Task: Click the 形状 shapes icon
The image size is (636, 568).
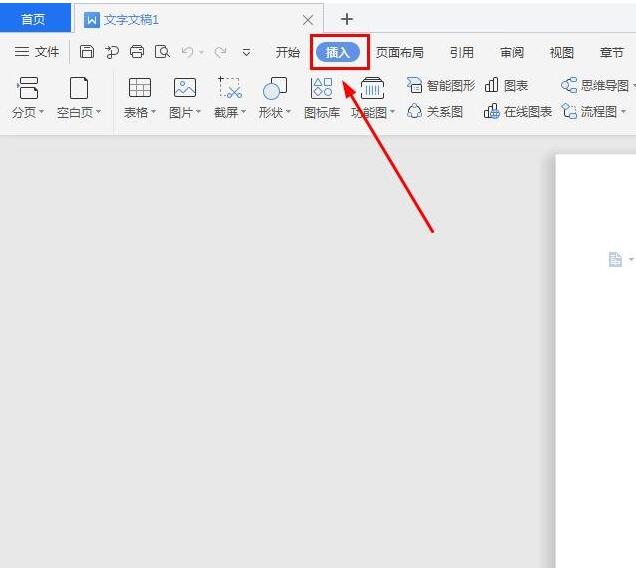Action: click(x=275, y=88)
